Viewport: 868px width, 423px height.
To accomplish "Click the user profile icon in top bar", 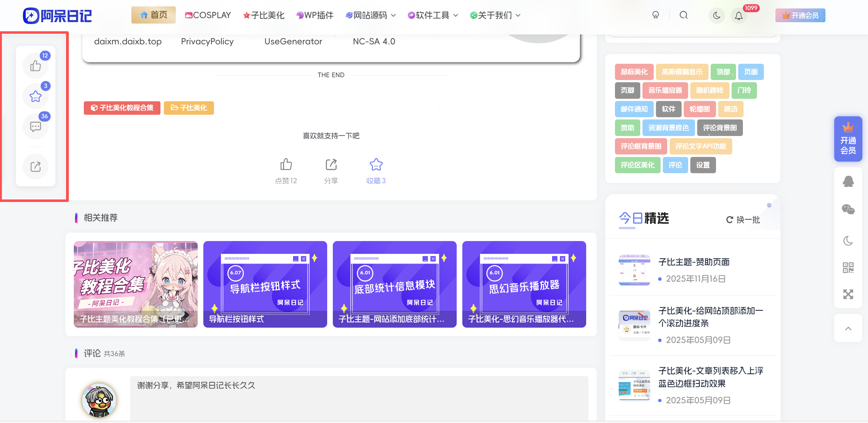I will tap(655, 15).
